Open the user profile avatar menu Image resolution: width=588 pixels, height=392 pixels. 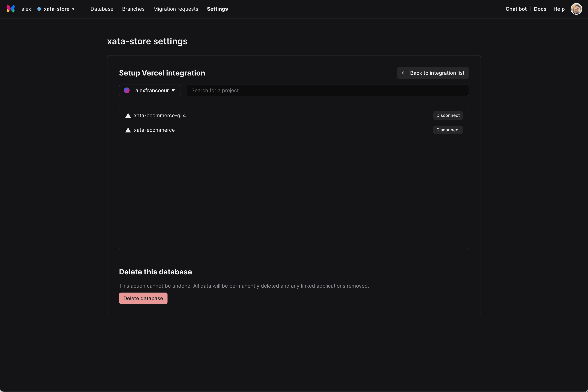tap(576, 9)
